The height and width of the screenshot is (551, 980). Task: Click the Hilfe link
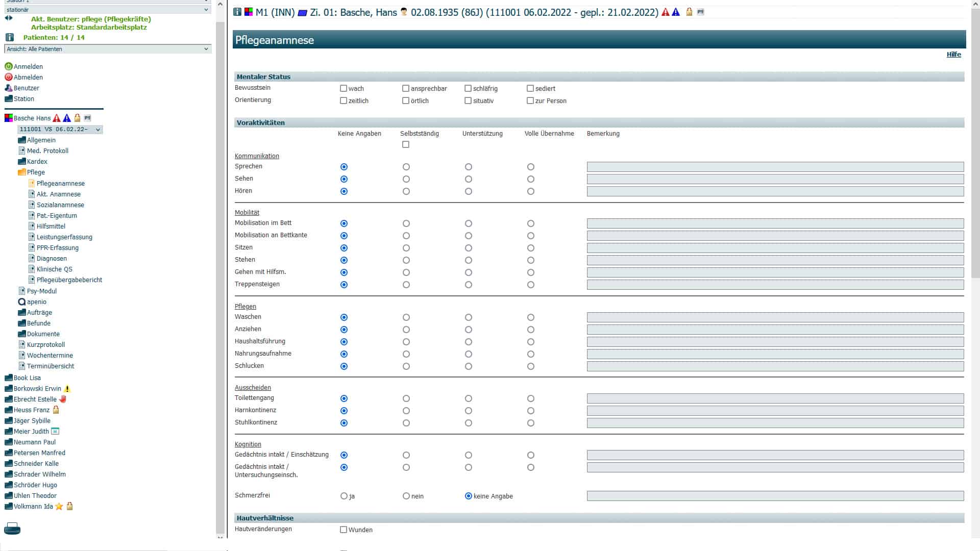tap(953, 55)
